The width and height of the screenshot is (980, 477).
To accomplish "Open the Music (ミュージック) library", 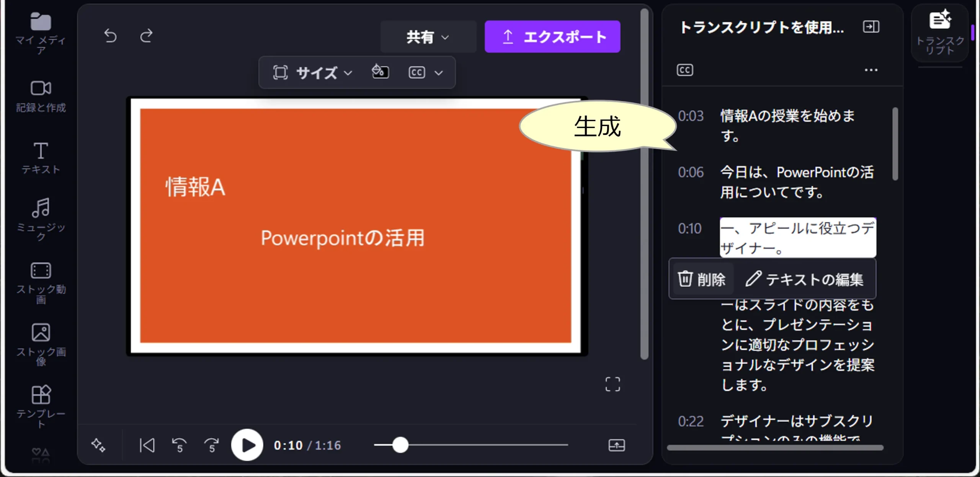I will pyautogui.click(x=41, y=208).
